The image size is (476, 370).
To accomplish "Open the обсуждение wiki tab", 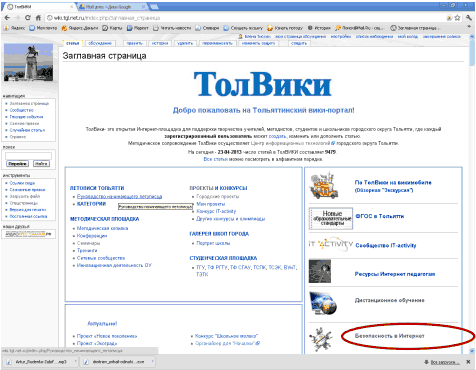I will click(100, 43).
